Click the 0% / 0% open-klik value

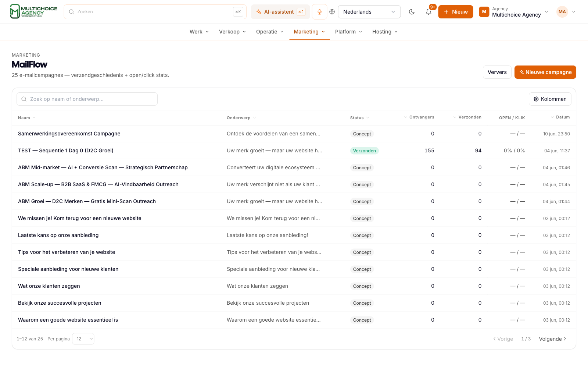pyautogui.click(x=514, y=151)
